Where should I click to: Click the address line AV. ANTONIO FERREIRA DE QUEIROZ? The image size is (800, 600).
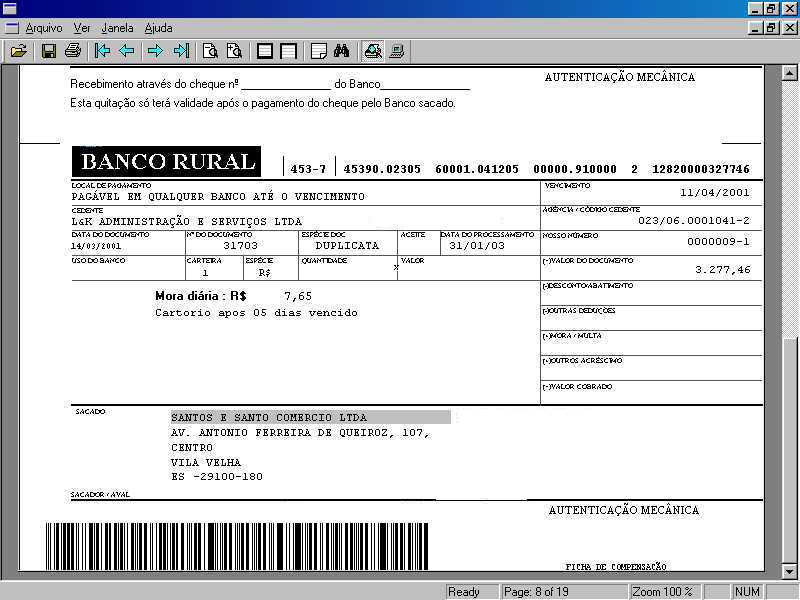point(301,433)
